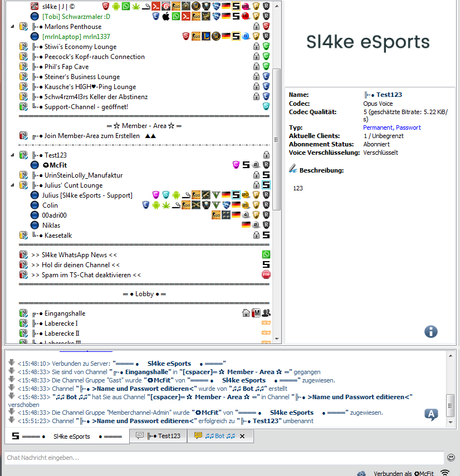Click the channel tree scroll-down arrow

(277, 339)
